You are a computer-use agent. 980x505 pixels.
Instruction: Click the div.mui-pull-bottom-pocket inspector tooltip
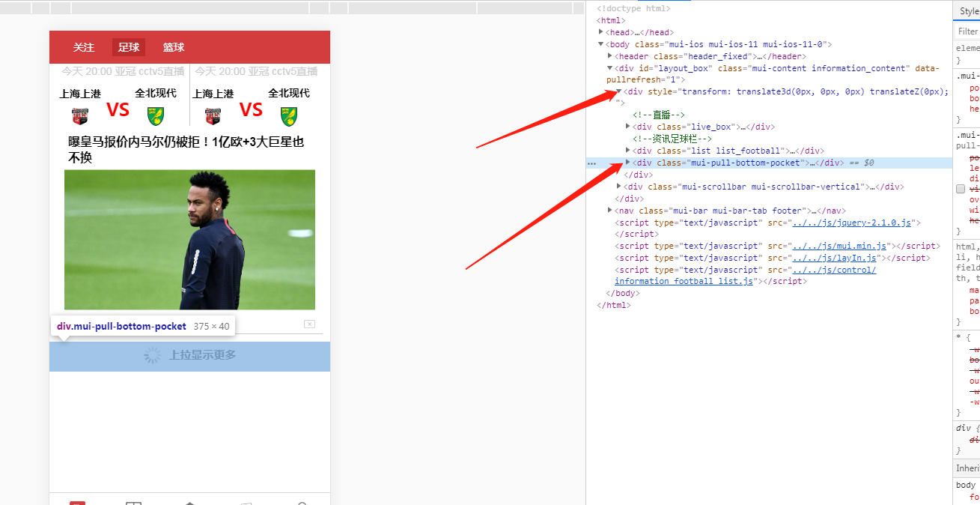[x=142, y=326]
